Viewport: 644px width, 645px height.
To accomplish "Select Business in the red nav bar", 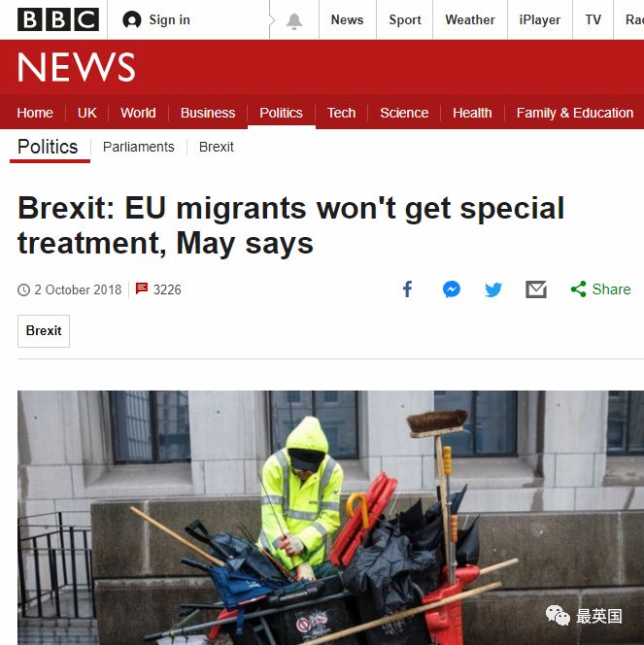I will tap(208, 113).
